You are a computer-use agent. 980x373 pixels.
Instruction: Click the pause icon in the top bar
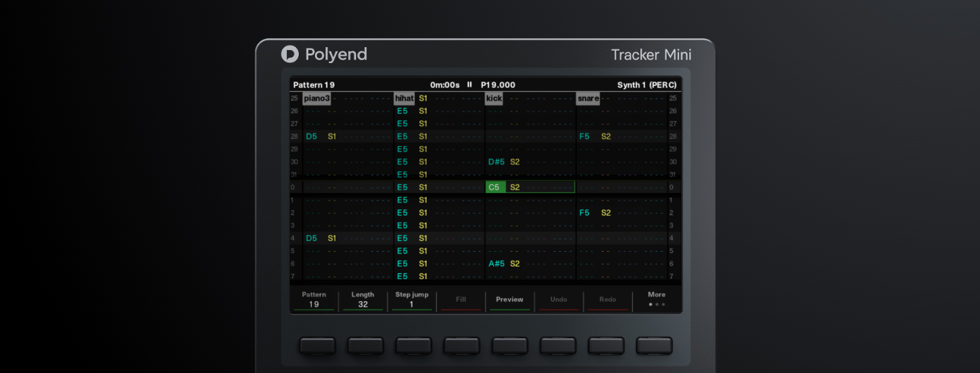[470, 84]
